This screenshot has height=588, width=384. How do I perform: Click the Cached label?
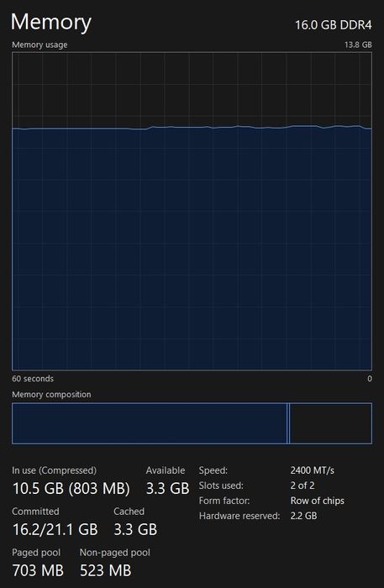(129, 512)
